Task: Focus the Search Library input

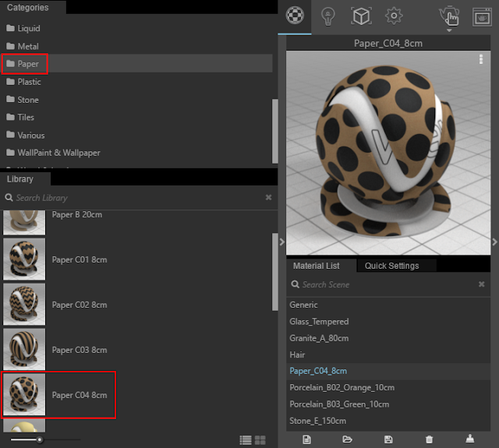Action: (x=139, y=198)
